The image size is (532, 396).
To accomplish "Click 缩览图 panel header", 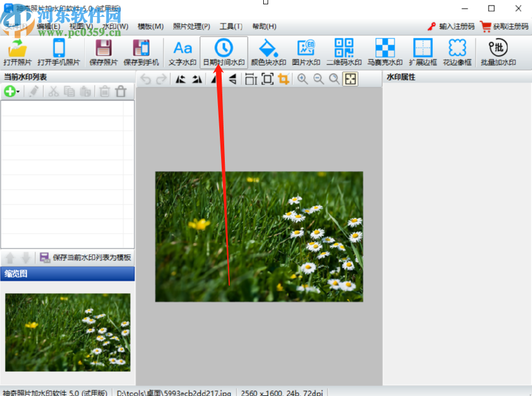I will 68,274.
